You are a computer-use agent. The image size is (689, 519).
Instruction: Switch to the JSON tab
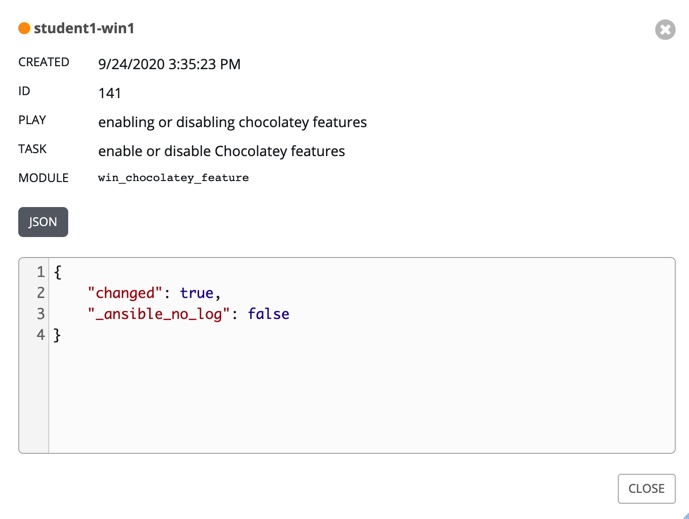click(43, 222)
